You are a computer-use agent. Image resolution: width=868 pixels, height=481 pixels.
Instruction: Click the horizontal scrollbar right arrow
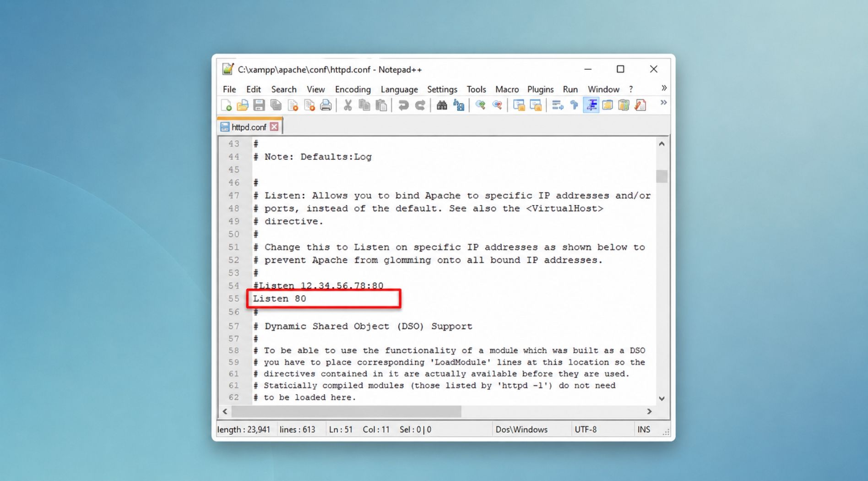649,411
